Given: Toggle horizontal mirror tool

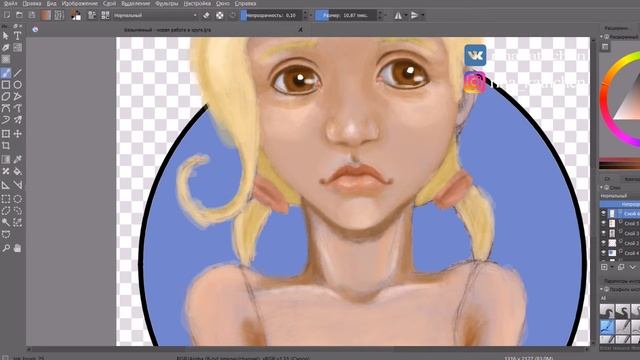Looking at the screenshot, I should [x=398, y=15].
